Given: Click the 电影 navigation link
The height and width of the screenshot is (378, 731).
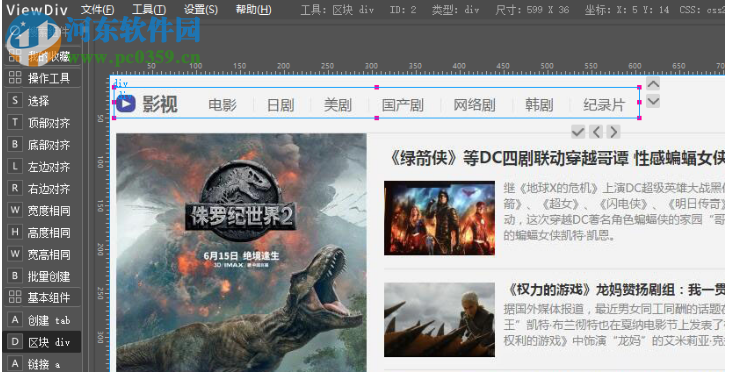Looking at the screenshot, I should tap(223, 105).
